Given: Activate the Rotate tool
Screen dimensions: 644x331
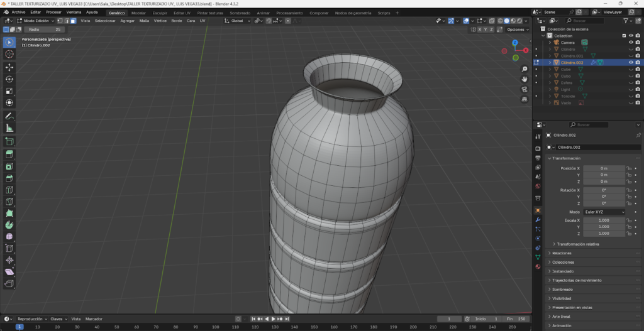Looking at the screenshot, I should [x=9, y=79].
